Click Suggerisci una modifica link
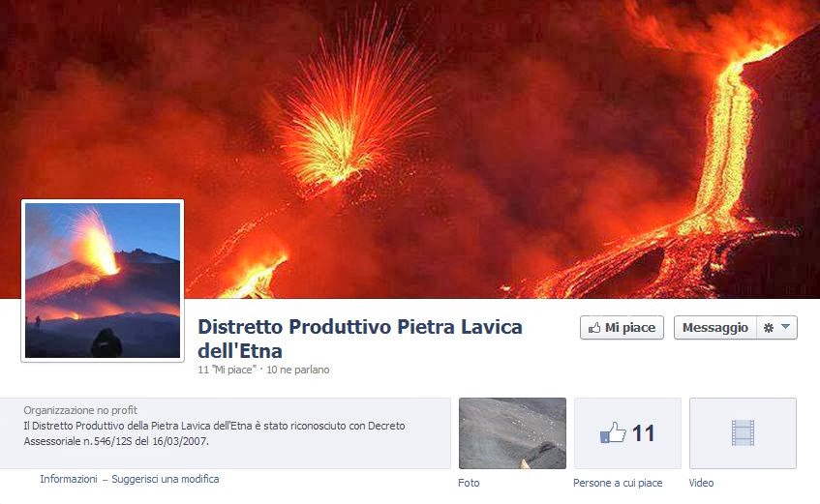 [166, 479]
